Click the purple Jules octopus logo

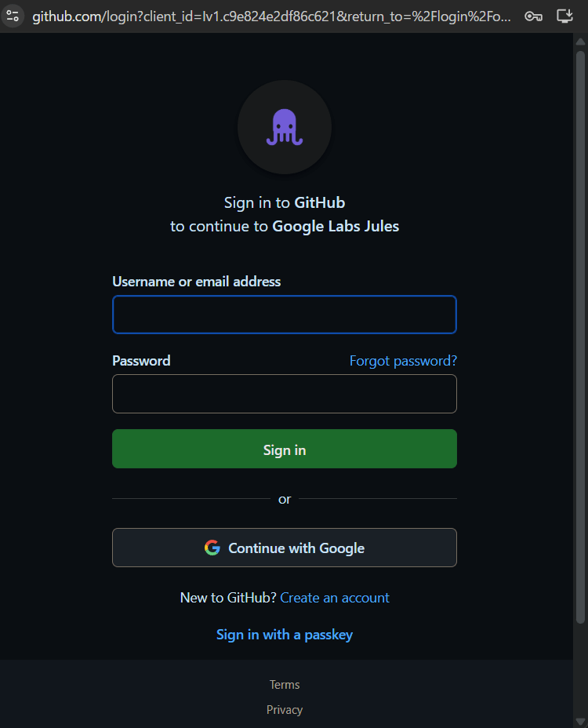(285, 127)
